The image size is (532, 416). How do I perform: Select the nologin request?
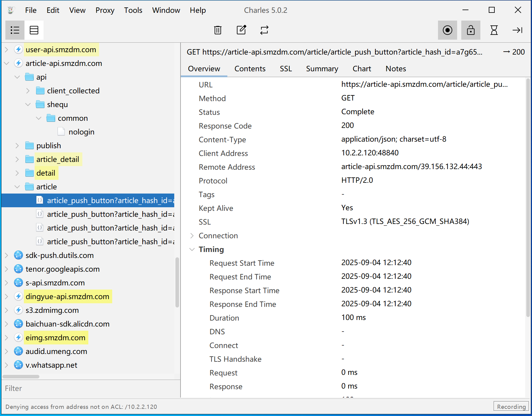pos(81,132)
